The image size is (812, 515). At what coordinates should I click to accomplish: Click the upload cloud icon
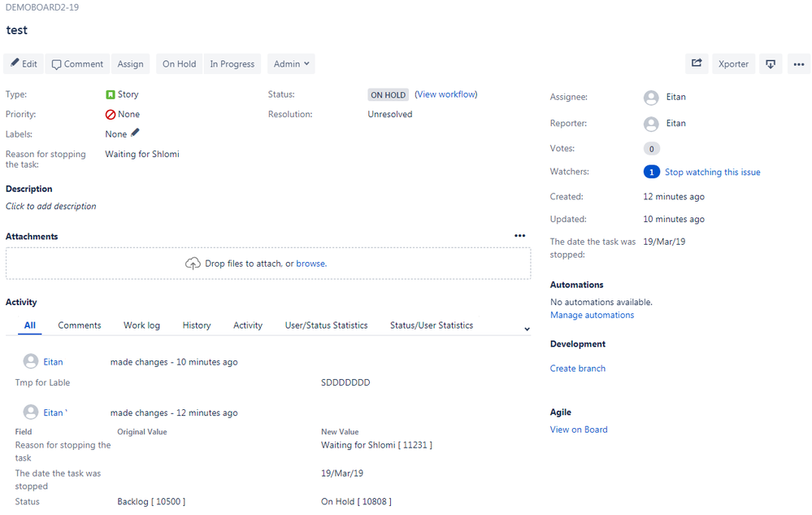(x=193, y=264)
